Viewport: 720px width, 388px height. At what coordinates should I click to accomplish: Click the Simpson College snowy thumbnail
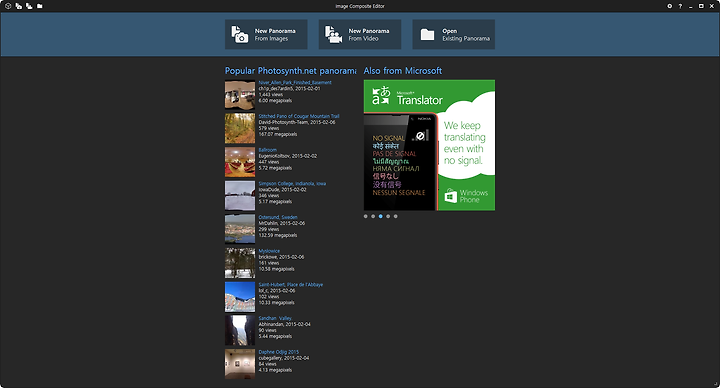coord(240,196)
